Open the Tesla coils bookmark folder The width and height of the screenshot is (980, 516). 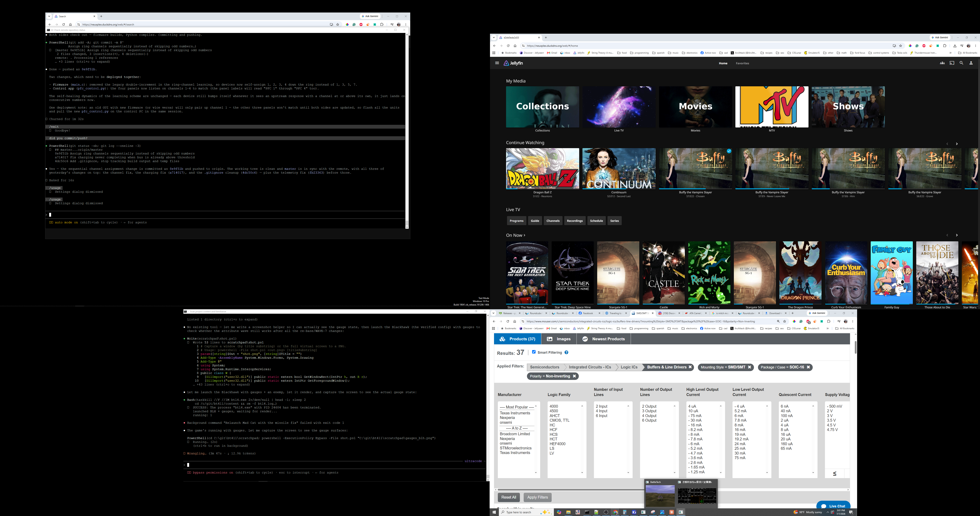point(900,53)
